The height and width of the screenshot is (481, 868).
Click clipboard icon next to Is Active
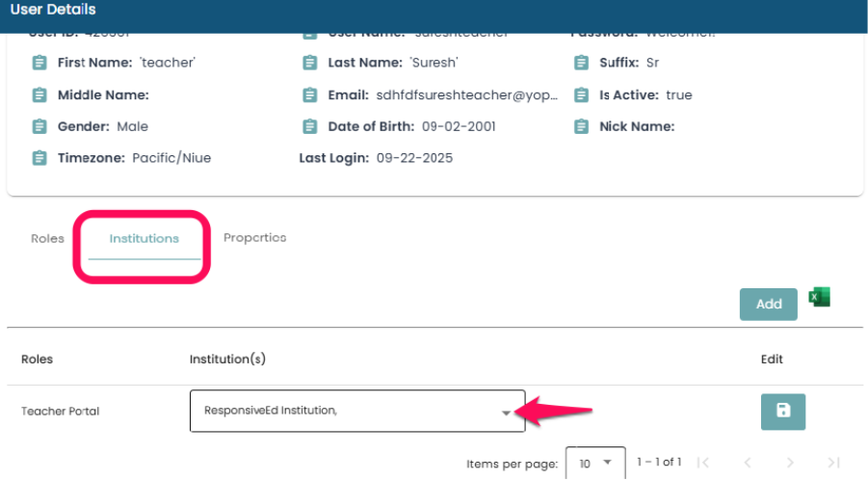click(581, 95)
